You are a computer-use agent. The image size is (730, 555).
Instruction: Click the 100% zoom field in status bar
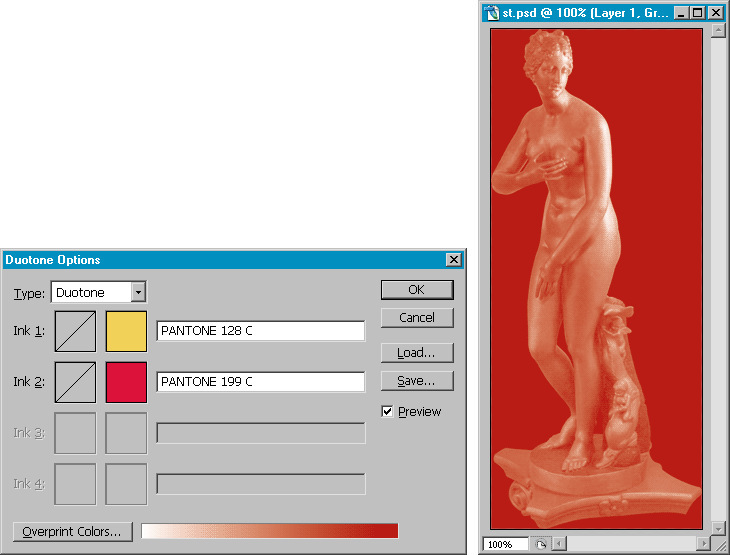506,544
